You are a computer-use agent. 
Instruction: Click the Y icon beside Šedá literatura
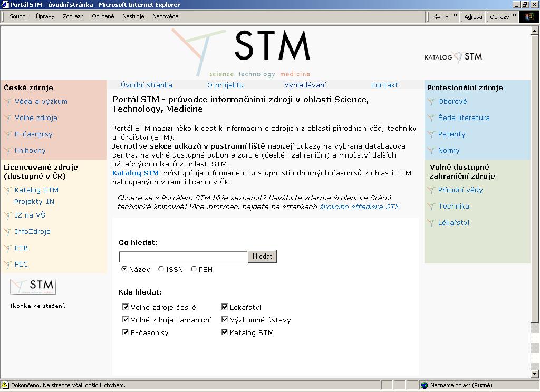[431, 117]
